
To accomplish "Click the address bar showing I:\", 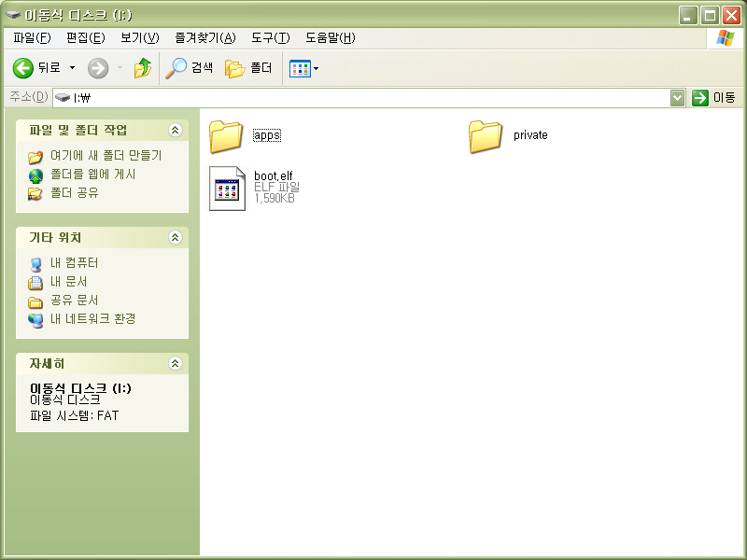I will pos(361,98).
